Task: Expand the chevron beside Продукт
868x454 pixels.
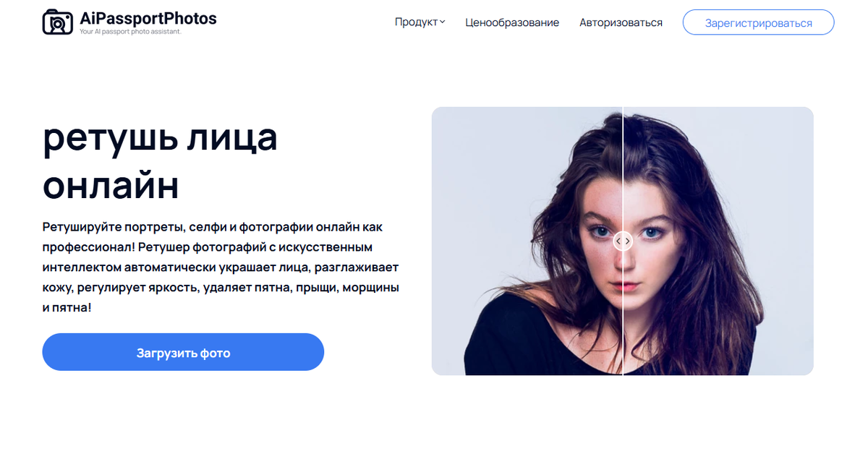Action: 443,22
